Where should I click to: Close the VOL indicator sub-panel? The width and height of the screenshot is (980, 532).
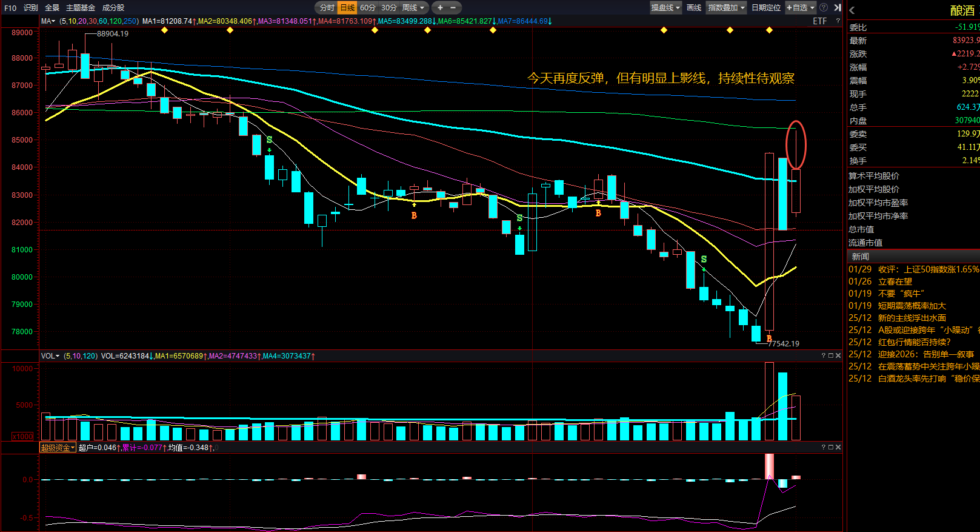(838, 355)
